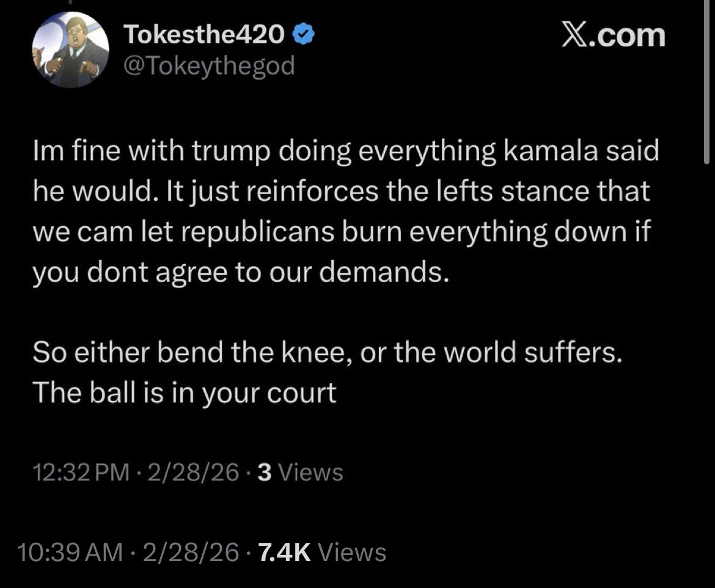
Task: Open the @Tokeythegod handle link
Action: [x=209, y=65]
